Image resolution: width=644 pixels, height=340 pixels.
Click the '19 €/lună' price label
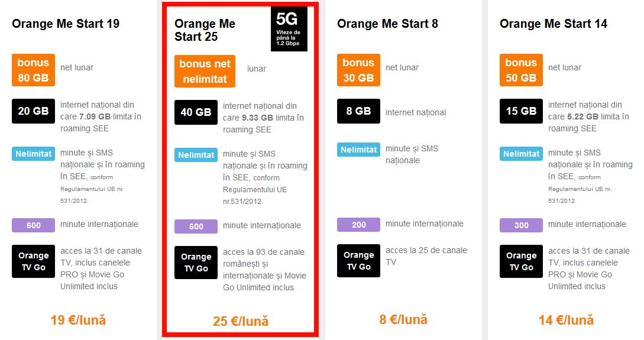78,320
